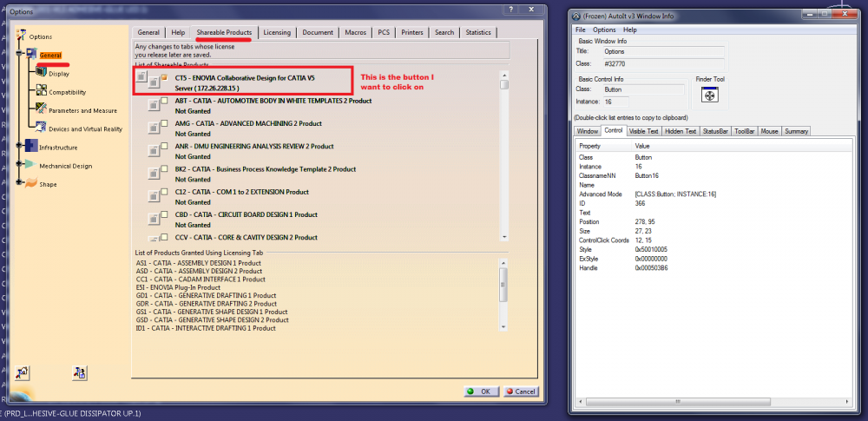868x421 pixels.
Task: Open the Printers tab
Action: [x=412, y=32]
